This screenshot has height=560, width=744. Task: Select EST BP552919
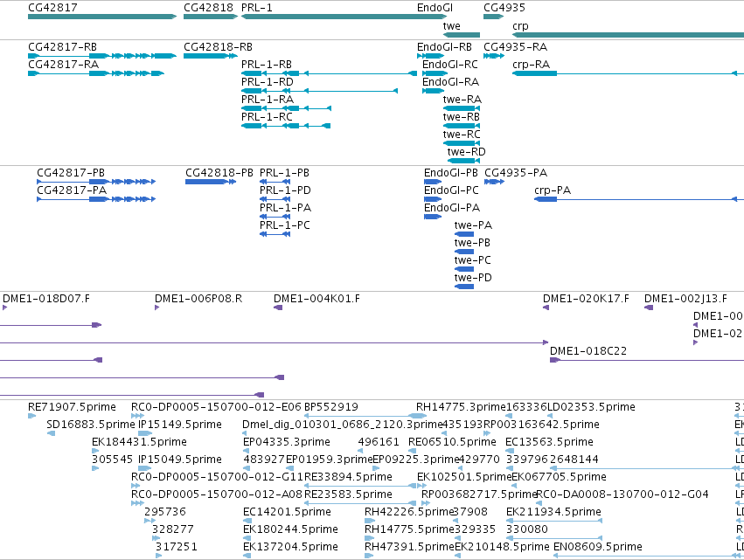tap(365, 416)
